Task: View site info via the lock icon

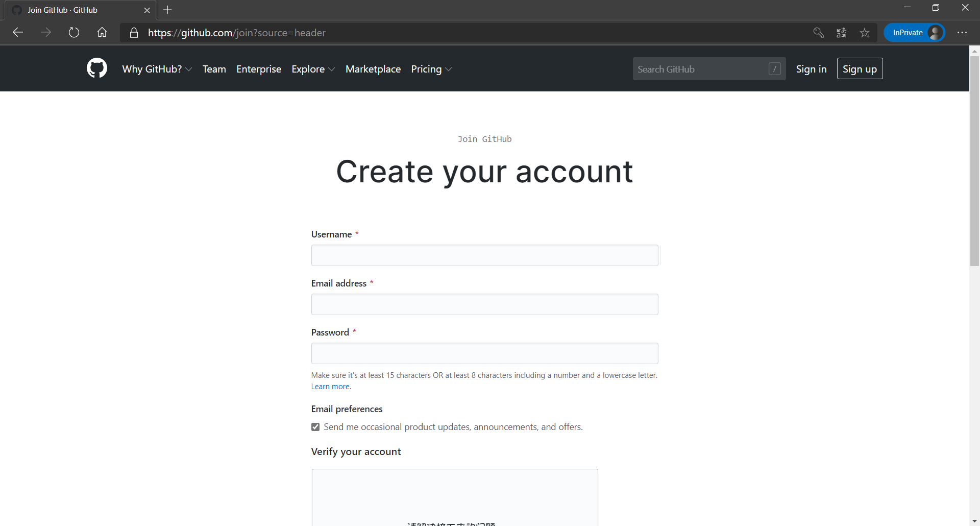Action: click(134, 33)
